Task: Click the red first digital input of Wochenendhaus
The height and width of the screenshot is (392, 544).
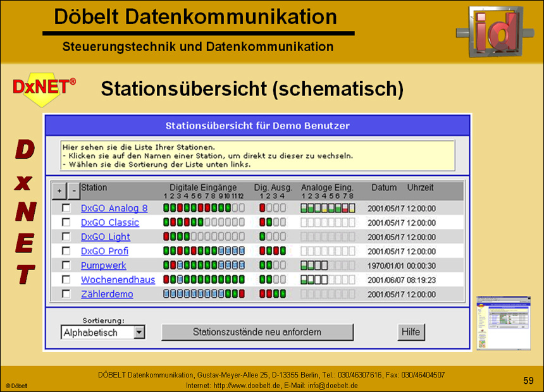Action: tap(166, 278)
